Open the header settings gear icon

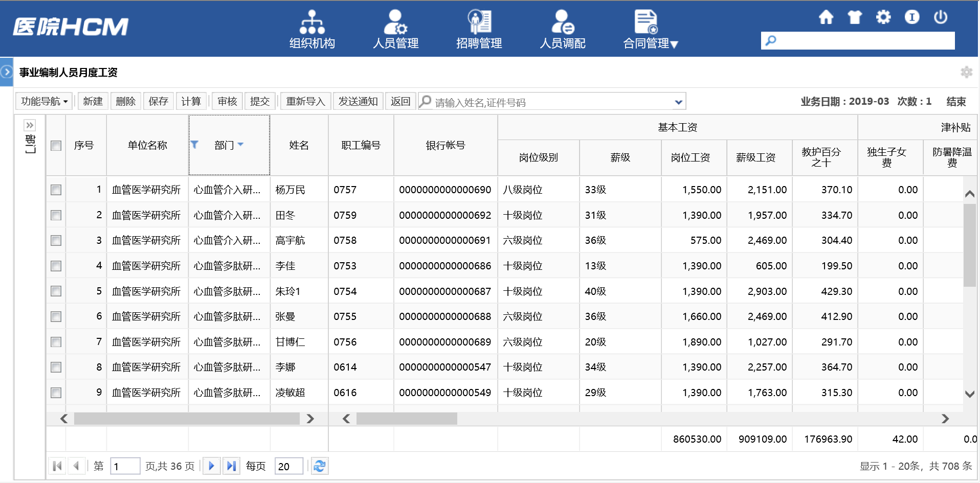(883, 17)
